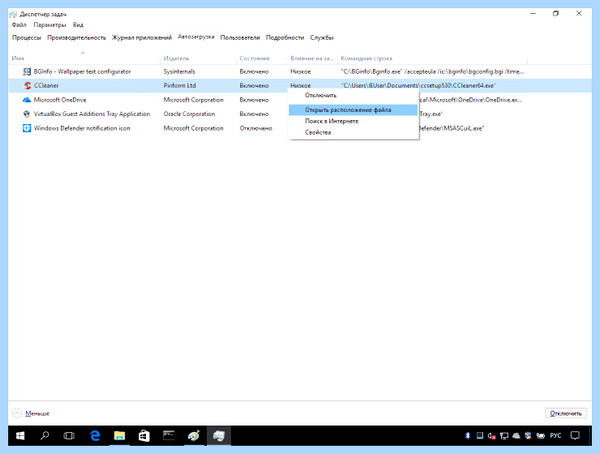Launch Microsoft Edge from taskbar
This screenshot has width=600, height=454.
95,436
